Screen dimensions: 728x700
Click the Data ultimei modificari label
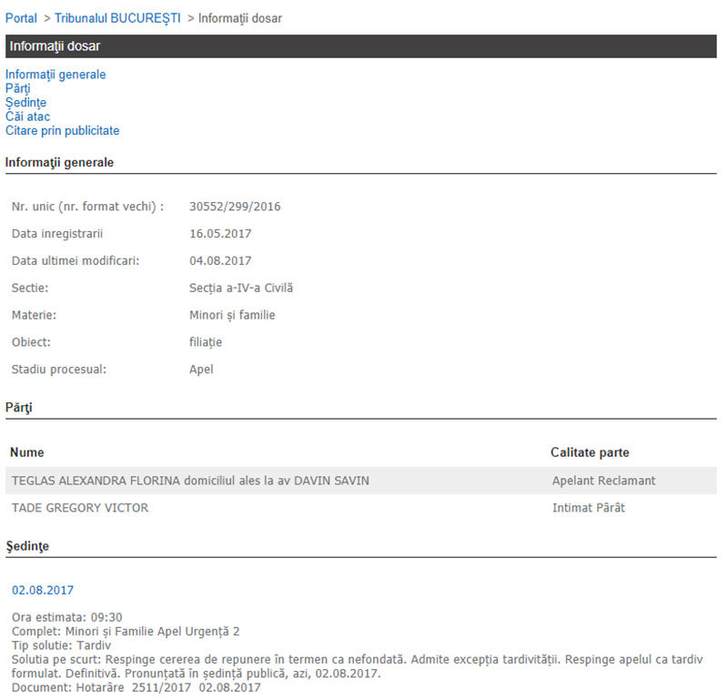click(75, 261)
